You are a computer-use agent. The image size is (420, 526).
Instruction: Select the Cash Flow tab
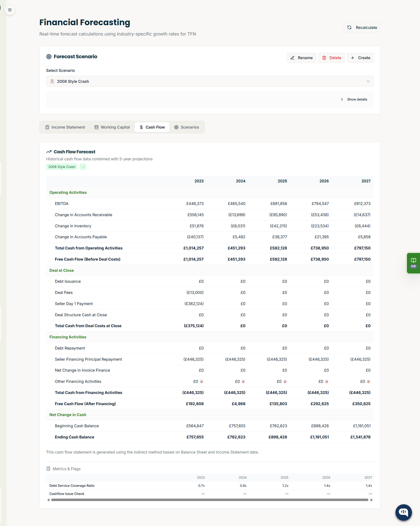click(152, 127)
